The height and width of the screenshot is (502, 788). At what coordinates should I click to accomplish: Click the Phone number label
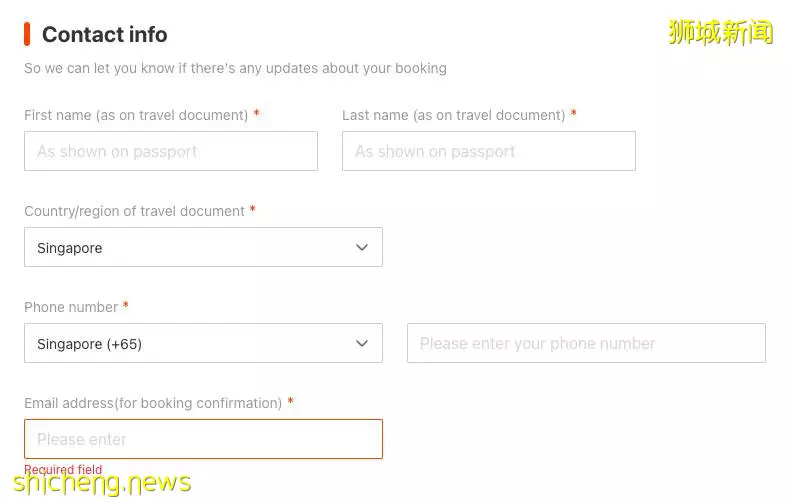click(71, 307)
